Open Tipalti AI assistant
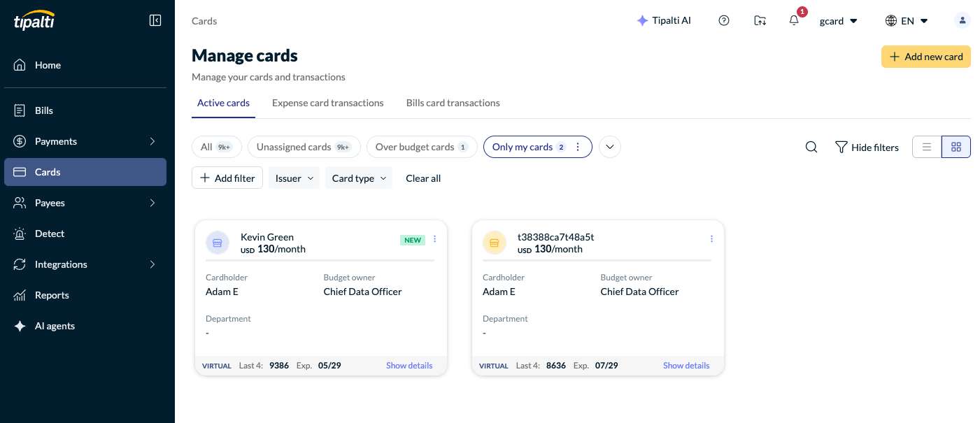 pos(664,21)
